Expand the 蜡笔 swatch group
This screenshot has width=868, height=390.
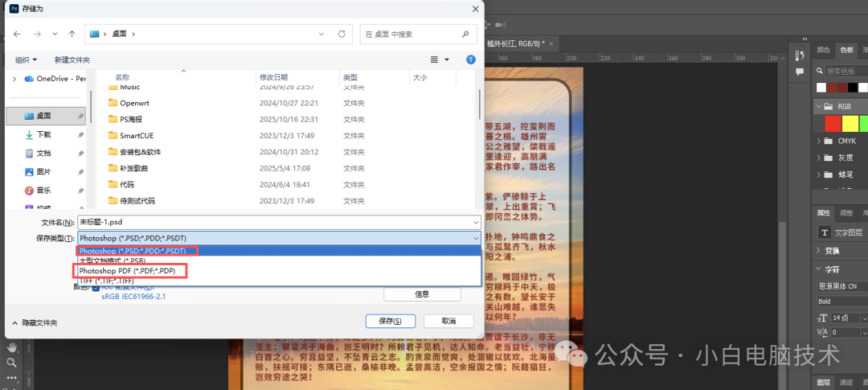click(819, 174)
